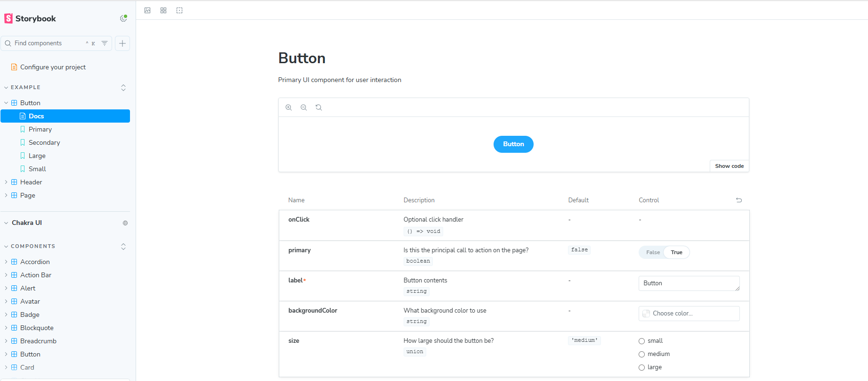Click the Show code button

729,166
